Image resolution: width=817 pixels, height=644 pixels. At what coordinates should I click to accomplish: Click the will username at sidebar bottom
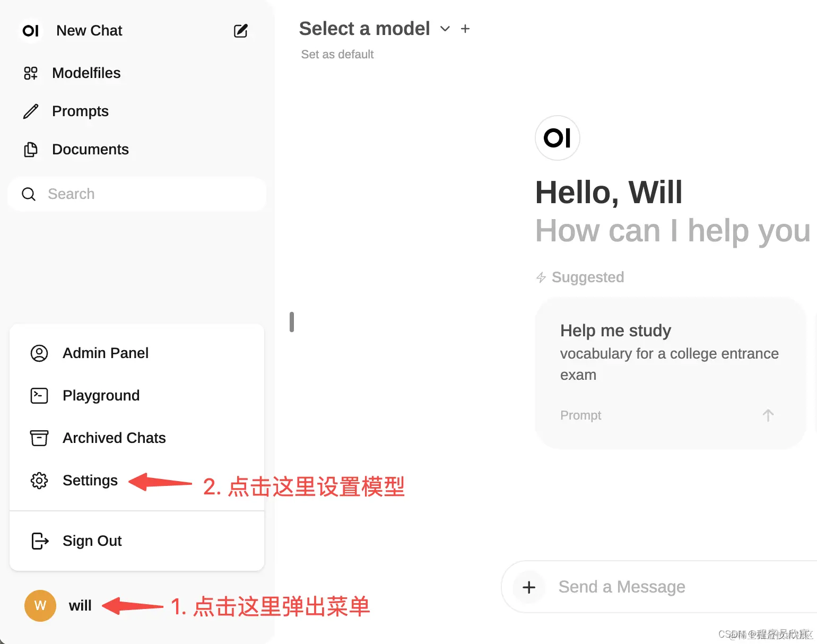coord(80,606)
